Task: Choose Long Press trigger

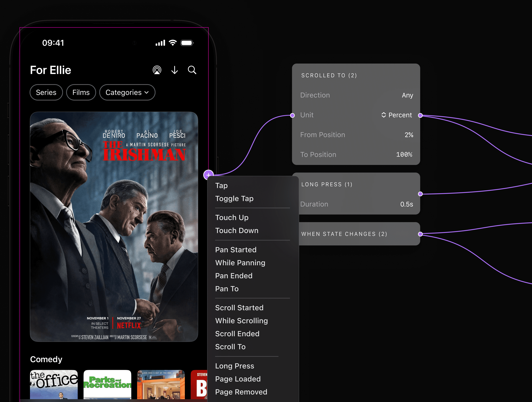Action: tap(235, 366)
